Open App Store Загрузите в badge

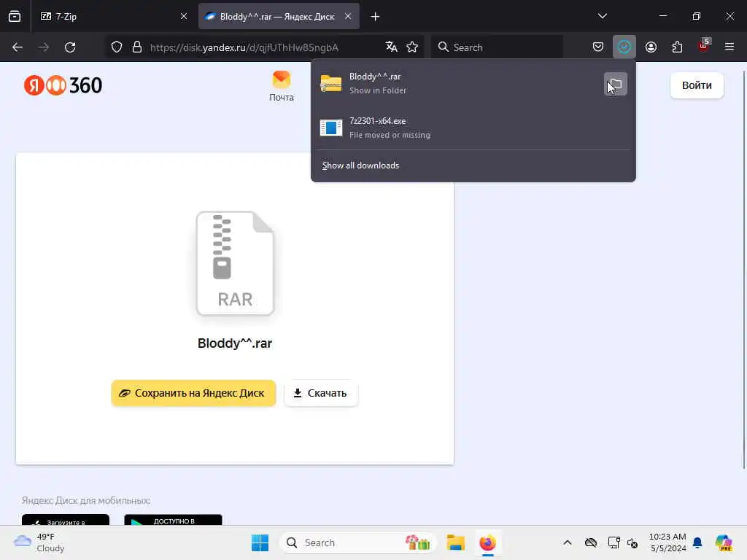(65, 520)
